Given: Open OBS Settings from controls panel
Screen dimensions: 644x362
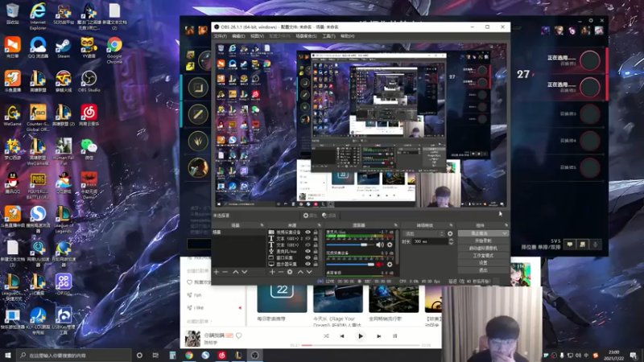Looking at the screenshot, I should (483, 263).
